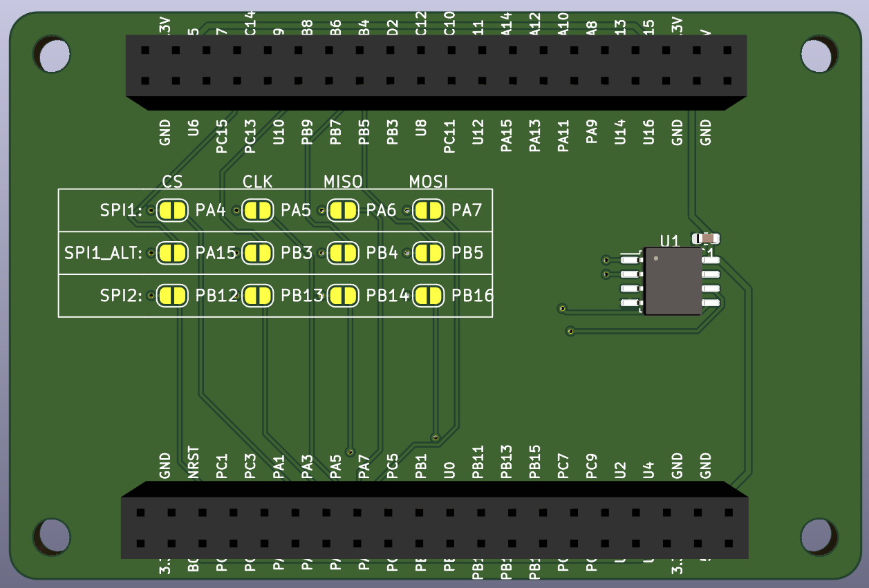The height and width of the screenshot is (588, 869).
Task: Click the 'MISO' column heading
Action: coord(344,182)
